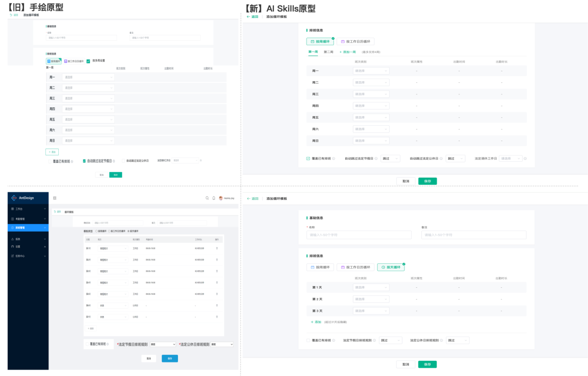Open 法定节假日排班规则 dropdown in AntDesign form
Image resolution: width=588 pixels, height=376 pixels.
click(x=163, y=344)
